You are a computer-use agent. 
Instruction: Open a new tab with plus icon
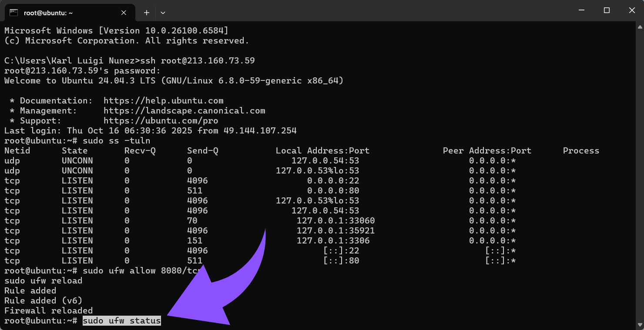(x=147, y=13)
